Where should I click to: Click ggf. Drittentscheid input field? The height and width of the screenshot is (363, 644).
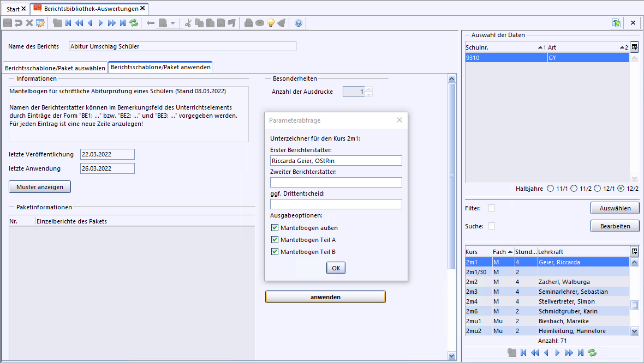pos(336,204)
